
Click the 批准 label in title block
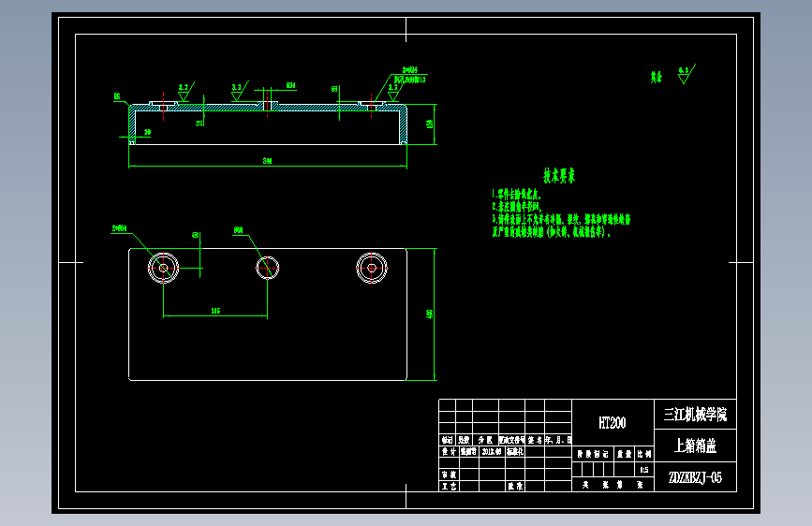coord(515,486)
